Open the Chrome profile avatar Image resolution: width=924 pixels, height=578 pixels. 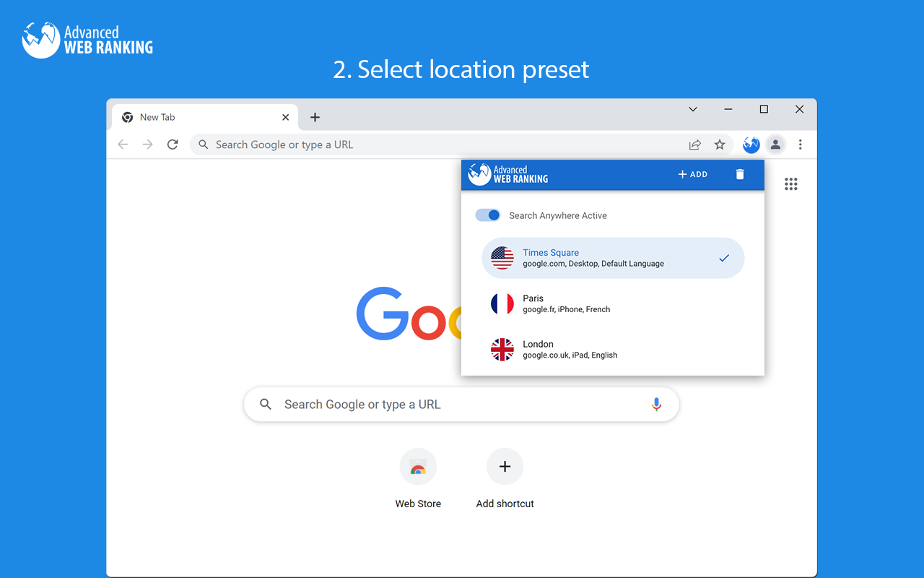coord(775,144)
